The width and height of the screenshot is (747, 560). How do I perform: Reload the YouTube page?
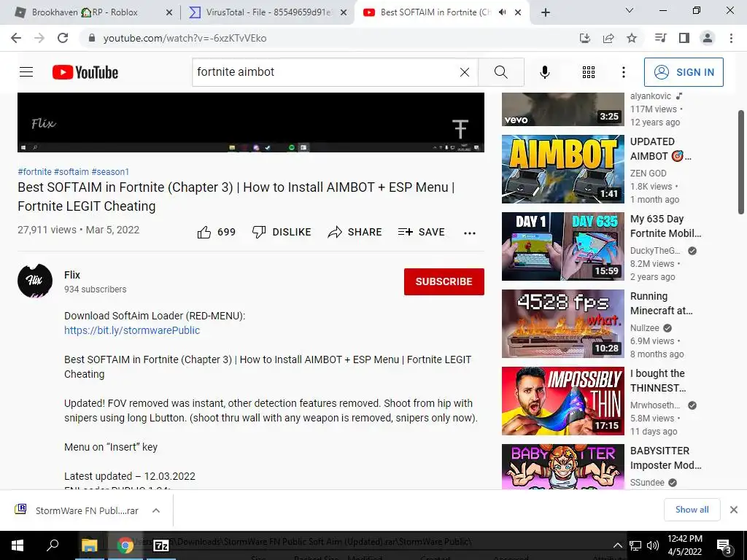tap(63, 38)
